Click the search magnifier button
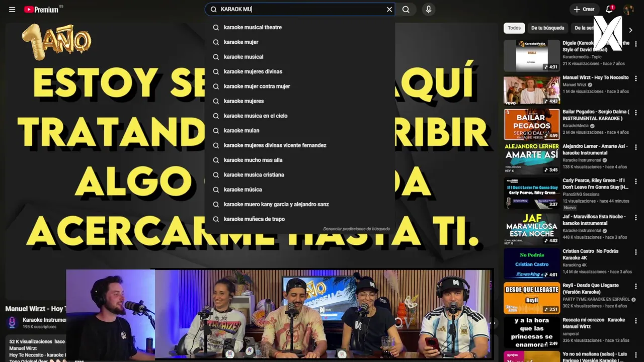Viewport: 644px width, 362px height. pos(406,9)
